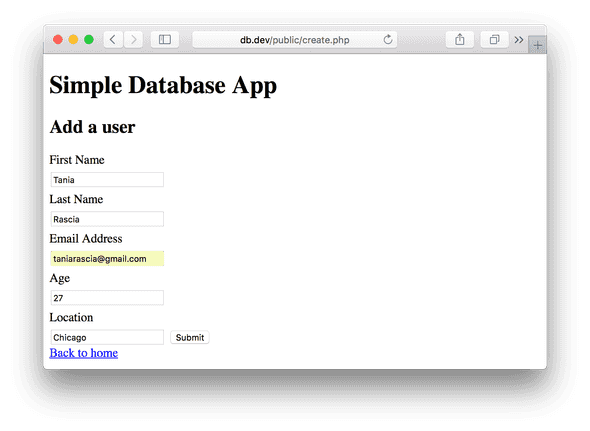Focus the Last Name field containing Rascia
This screenshot has width=590, height=431.
pos(107,219)
